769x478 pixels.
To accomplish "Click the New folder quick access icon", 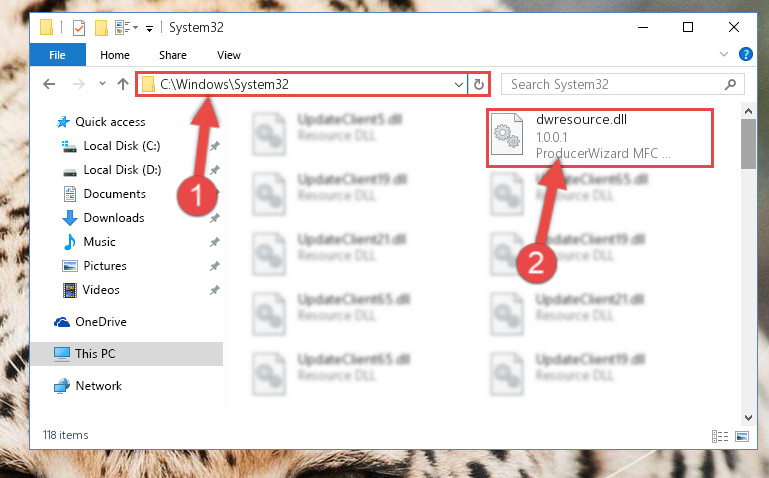I will pos(101,27).
